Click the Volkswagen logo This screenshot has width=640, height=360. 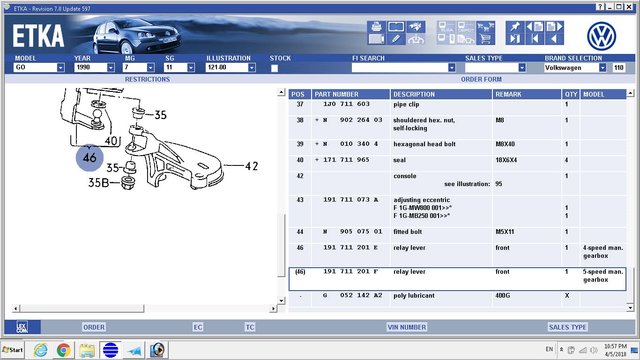tap(601, 36)
